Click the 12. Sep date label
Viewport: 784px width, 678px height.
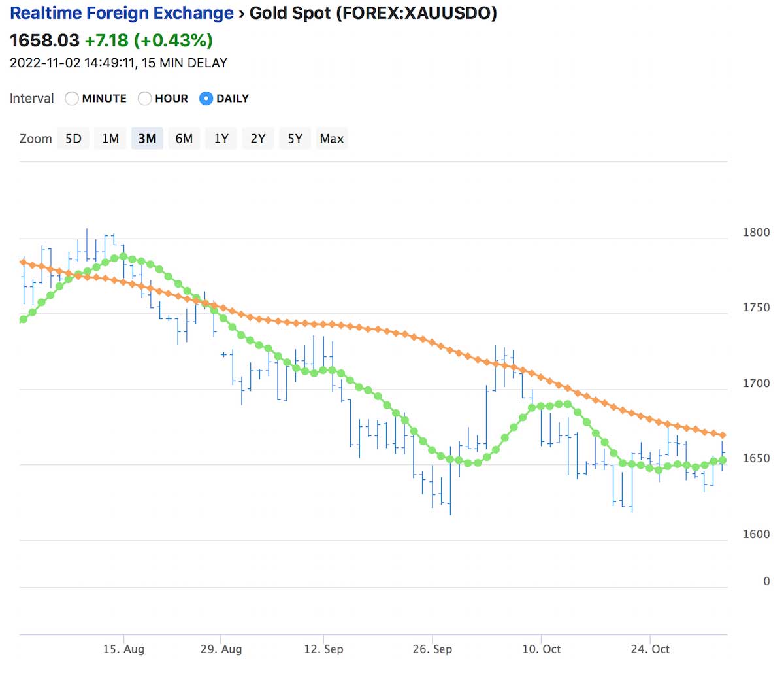click(323, 649)
